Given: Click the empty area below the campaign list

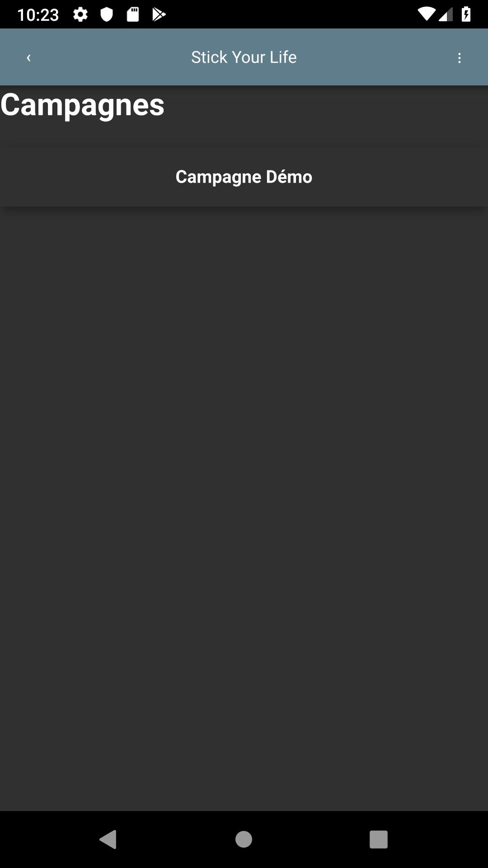Looking at the screenshot, I should coord(244,506).
